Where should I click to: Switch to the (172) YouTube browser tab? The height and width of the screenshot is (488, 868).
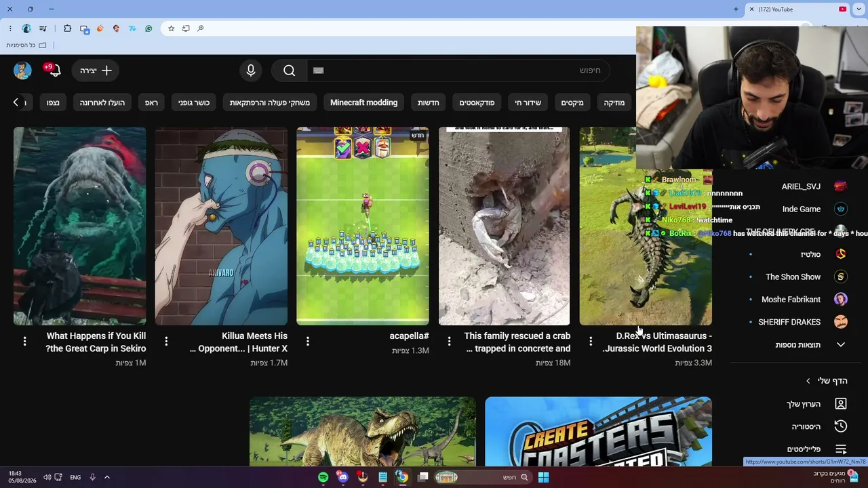pos(797,9)
